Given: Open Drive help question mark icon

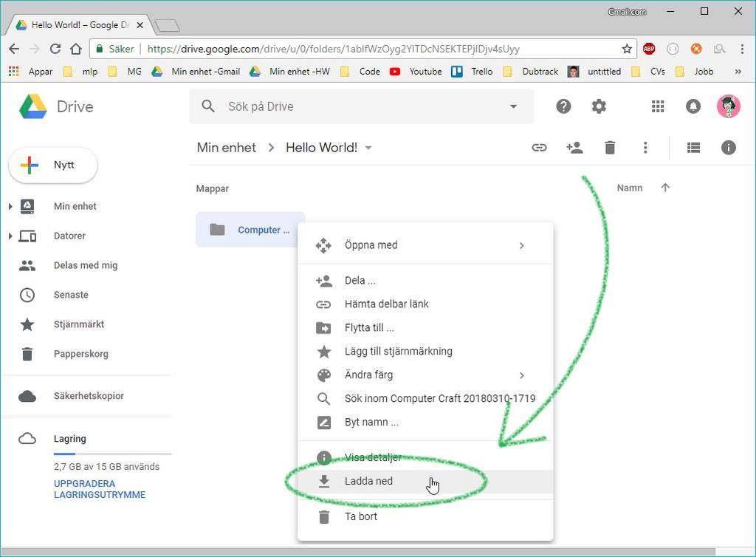Looking at the screenshot, I should click(563, 106).
